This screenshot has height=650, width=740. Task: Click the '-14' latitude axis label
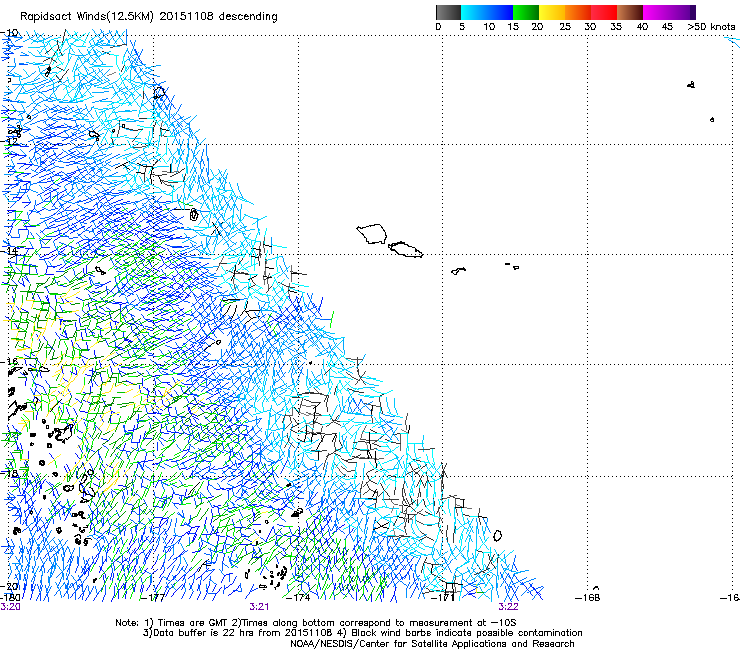9,251
